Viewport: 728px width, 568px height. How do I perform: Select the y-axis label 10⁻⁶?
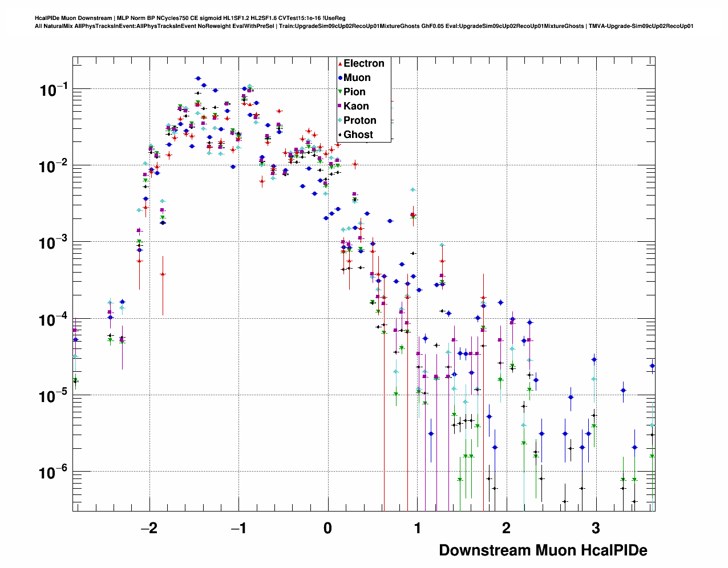point(53,472)
